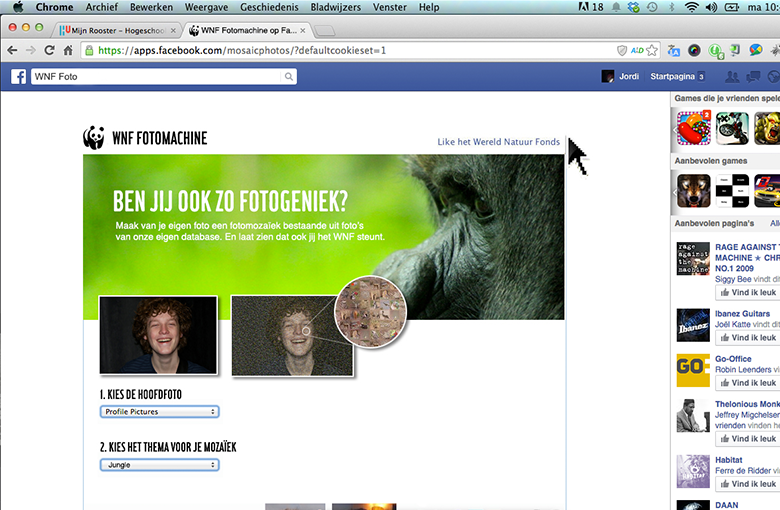Click the WNF panda logo
The width and height of the screenshot is (780, 510).
94,137
